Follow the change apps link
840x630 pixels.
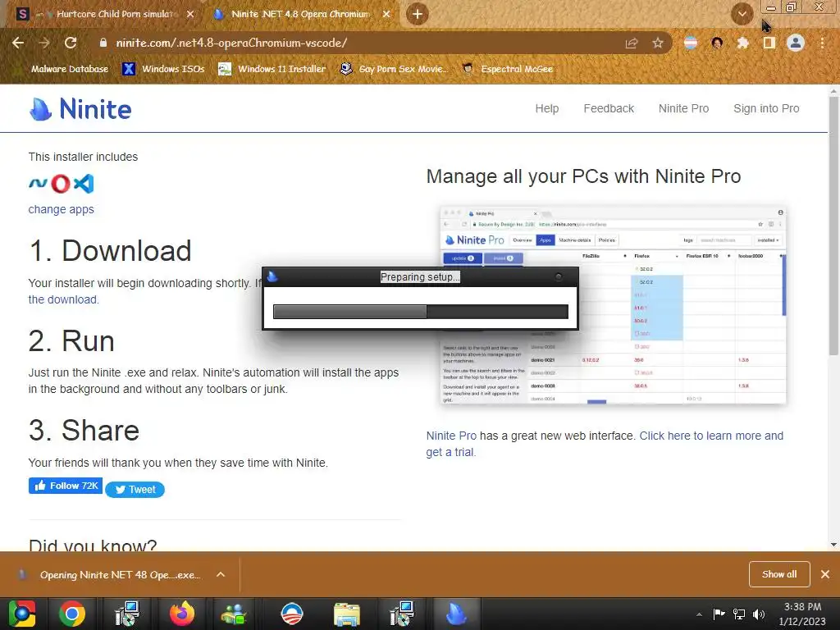61,209
